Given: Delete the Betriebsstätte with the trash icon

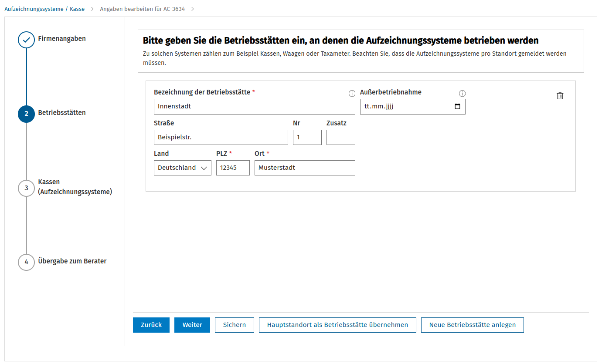Looking at the screenshot, I should click(560, 96).
